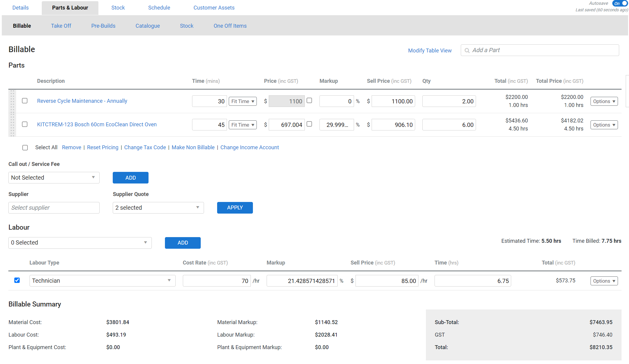This screenshot has height=364, width=629.
Task: Uncheck the Technician labour row checkbox
Action: coord(17,280)
